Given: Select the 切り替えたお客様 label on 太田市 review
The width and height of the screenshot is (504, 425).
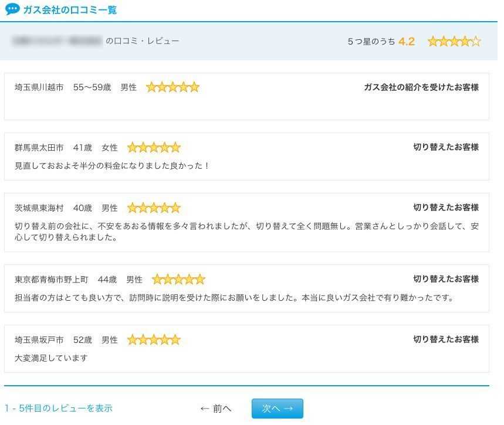Looking at the screenshot, I should pyautogui.click(x=446, y=147).
